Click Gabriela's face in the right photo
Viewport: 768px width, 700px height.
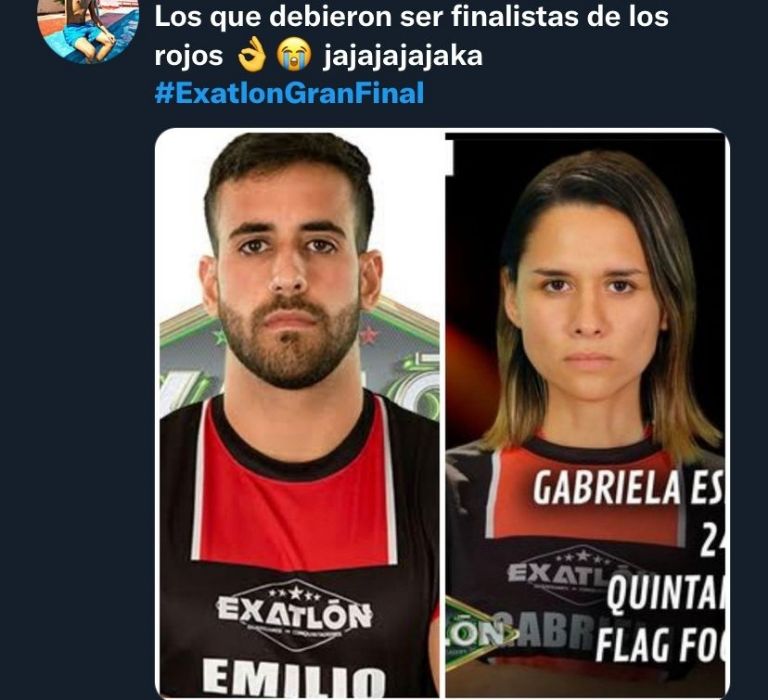(x=588, y=304)
